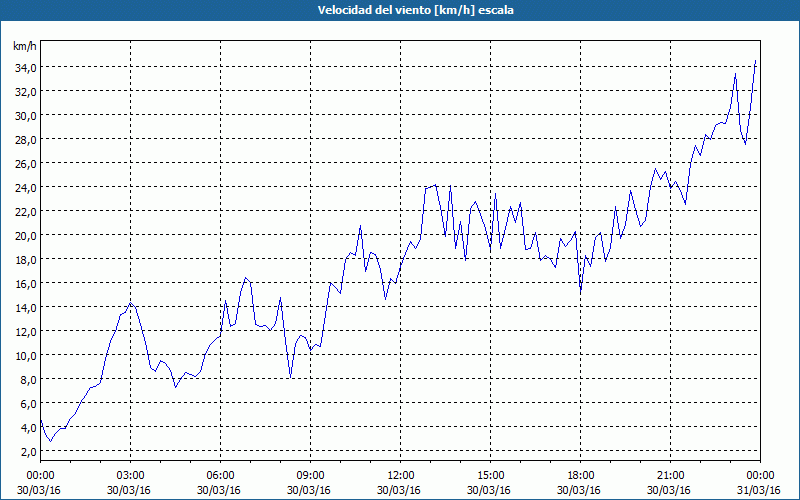Click the 28,0 y-axis value
Image resolution: width=800 pixels, height=500 pixels.
(24, 139)
